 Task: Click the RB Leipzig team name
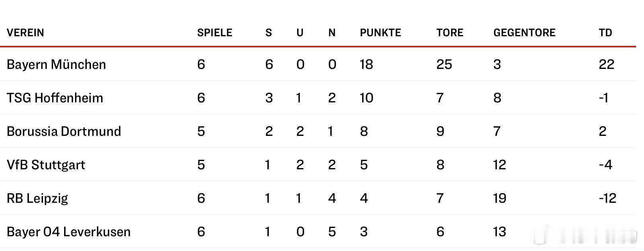(x=37, y=198)
